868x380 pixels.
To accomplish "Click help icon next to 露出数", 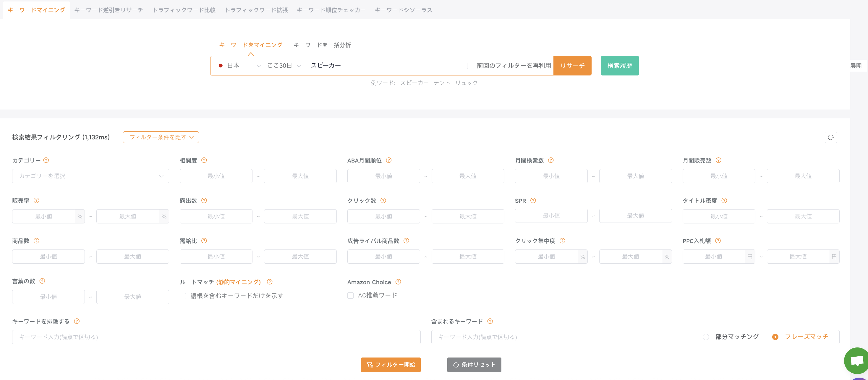I will point(204,200).
